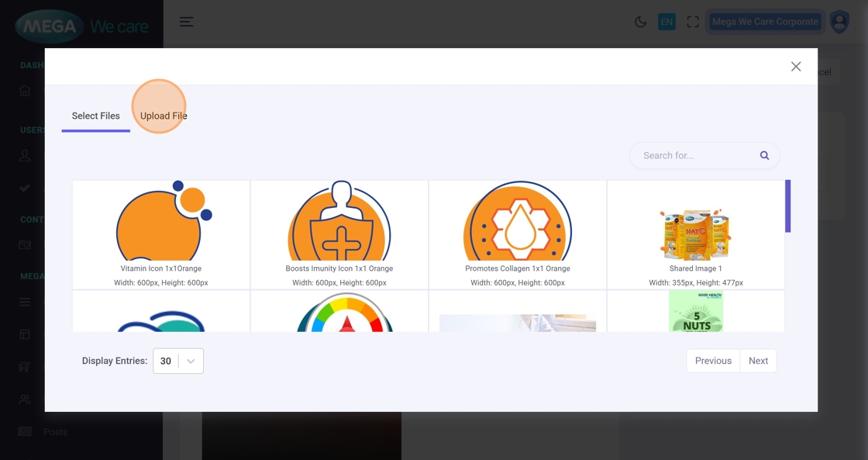Open Mega We Care Corporate dropdown
The width and height of the screenshot is (868, 460).
(x=765, y=22)
